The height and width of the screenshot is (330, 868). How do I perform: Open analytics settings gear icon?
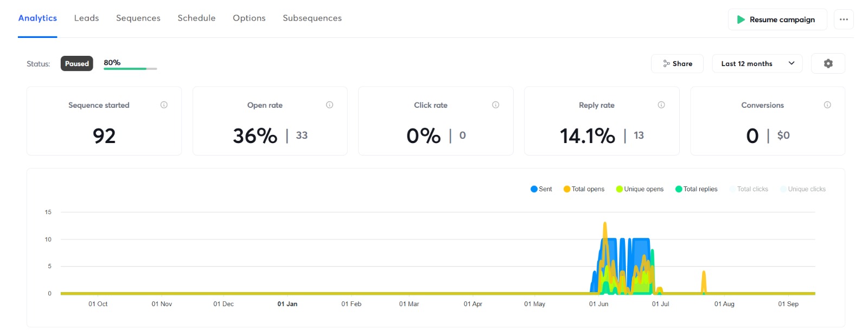click(x=828, y=63)
